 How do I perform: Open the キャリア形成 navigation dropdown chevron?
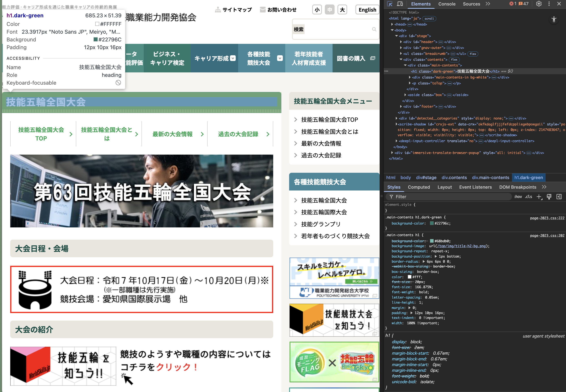point(233,59)
